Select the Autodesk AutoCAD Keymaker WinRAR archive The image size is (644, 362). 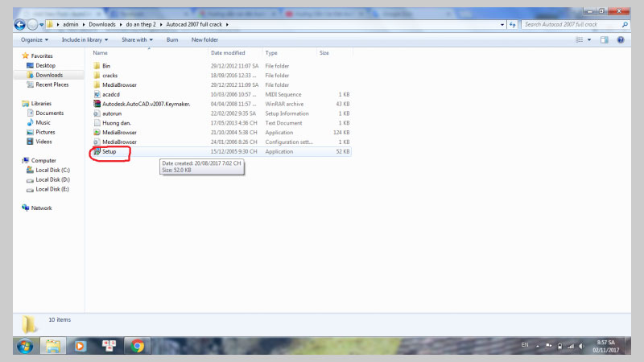pos(145,104)
